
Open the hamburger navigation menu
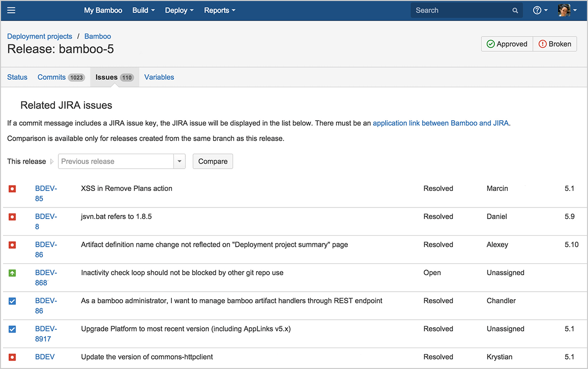click(x=11, y=10)
